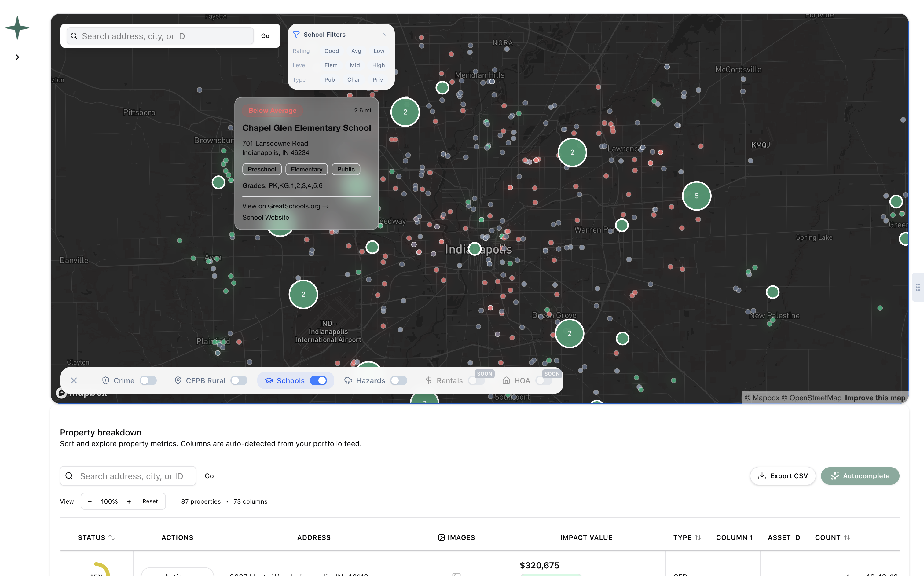
Task: Click the Rentals dollar sign icon
Action: (429, 380)
